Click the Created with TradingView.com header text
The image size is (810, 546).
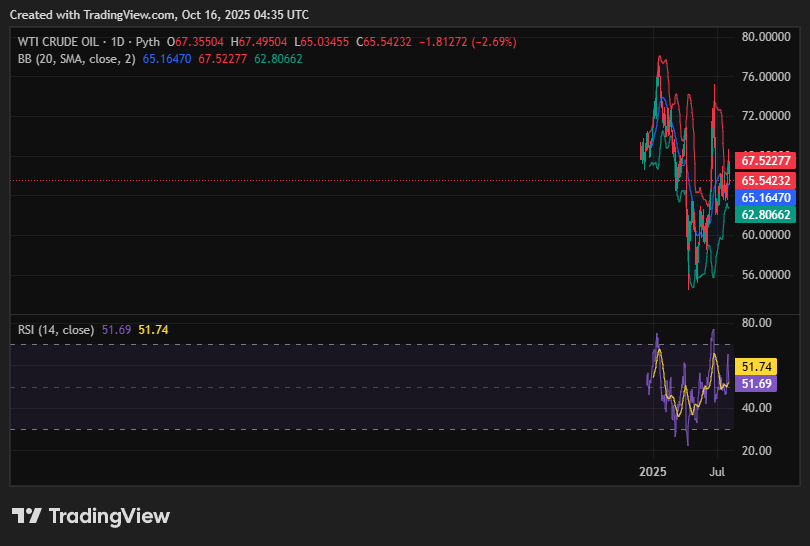point(160,14)
